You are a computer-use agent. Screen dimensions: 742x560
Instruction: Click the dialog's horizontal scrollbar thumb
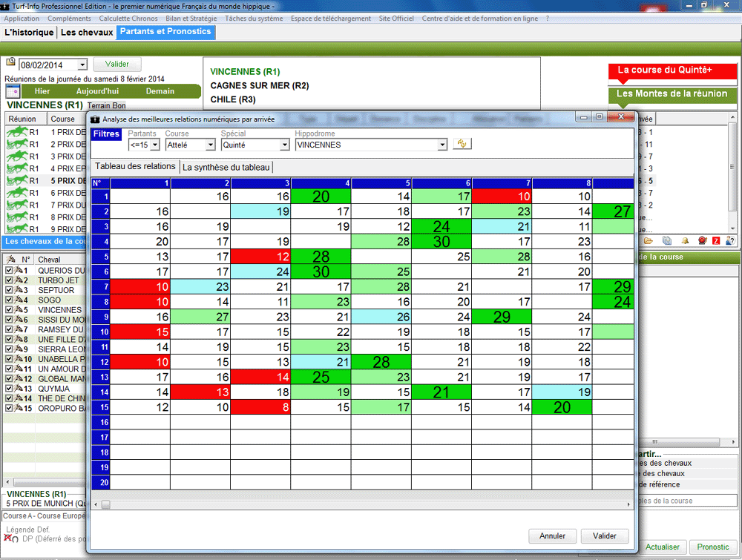click(x=107, y=504)
